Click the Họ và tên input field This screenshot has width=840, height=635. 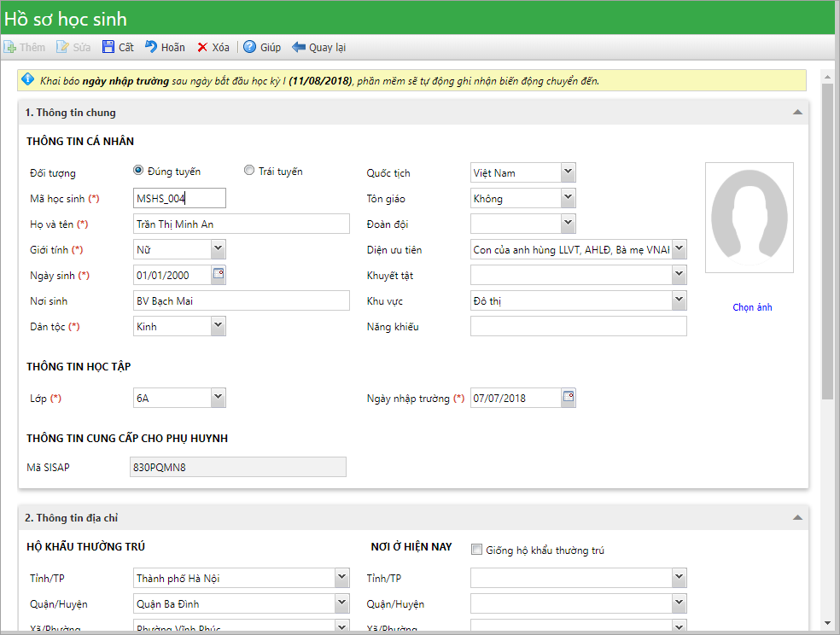[242, 224]
